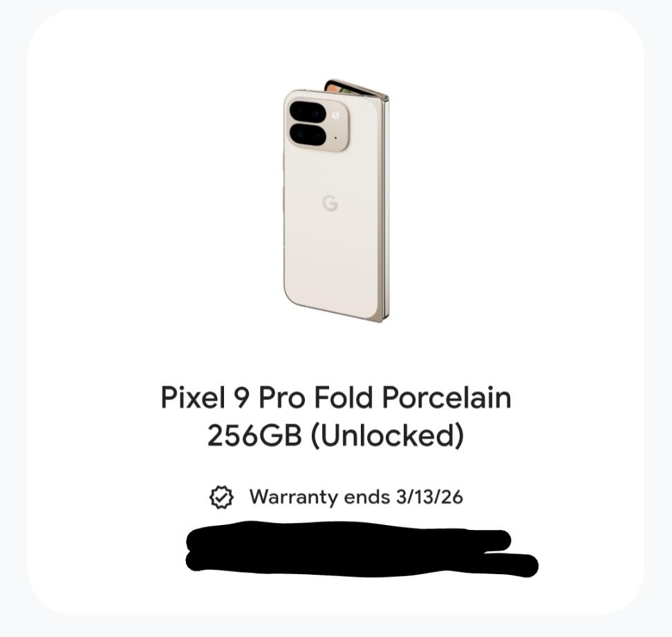Image resolution: width=672 pixels, height=637 pixels.
Task: Click the Google G logo on phone
Action: (330, 203)
